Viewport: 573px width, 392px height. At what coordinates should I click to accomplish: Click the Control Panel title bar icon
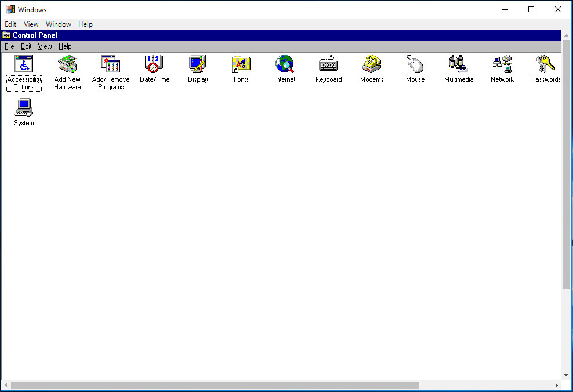[x=6, y=35]
